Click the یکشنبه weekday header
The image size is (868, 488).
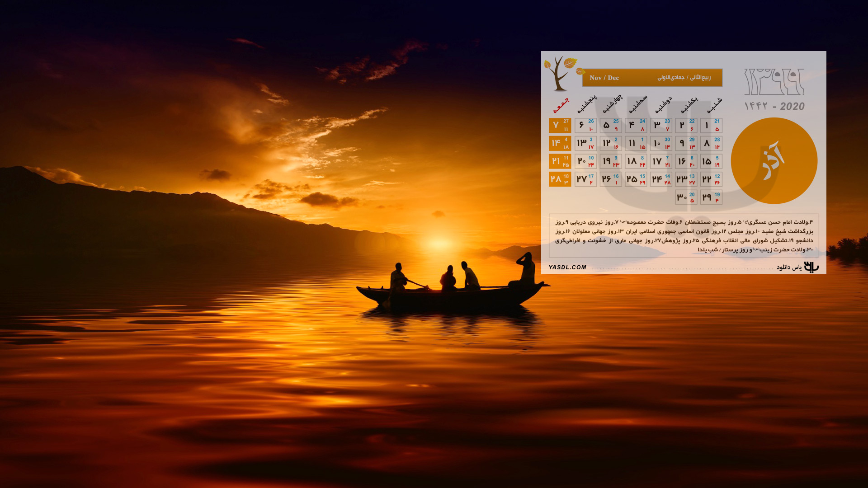pyautogui.click(x=689, y=105)
